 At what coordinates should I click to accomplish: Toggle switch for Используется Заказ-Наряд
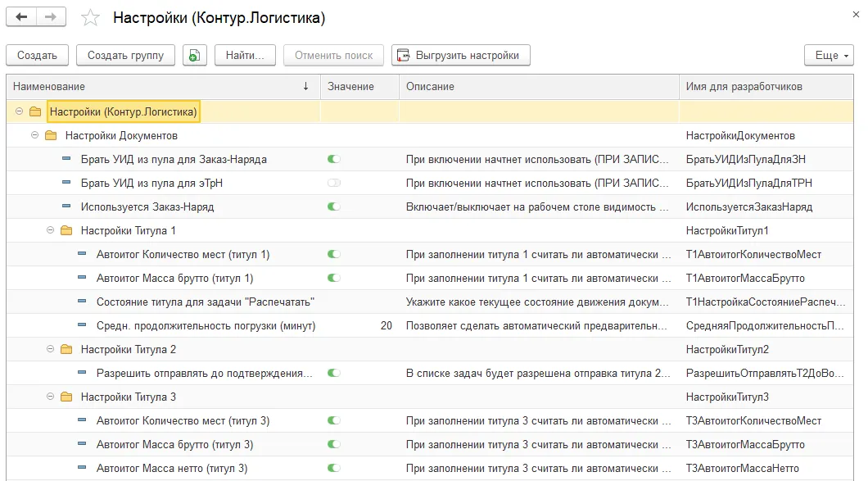pos(334,206)
